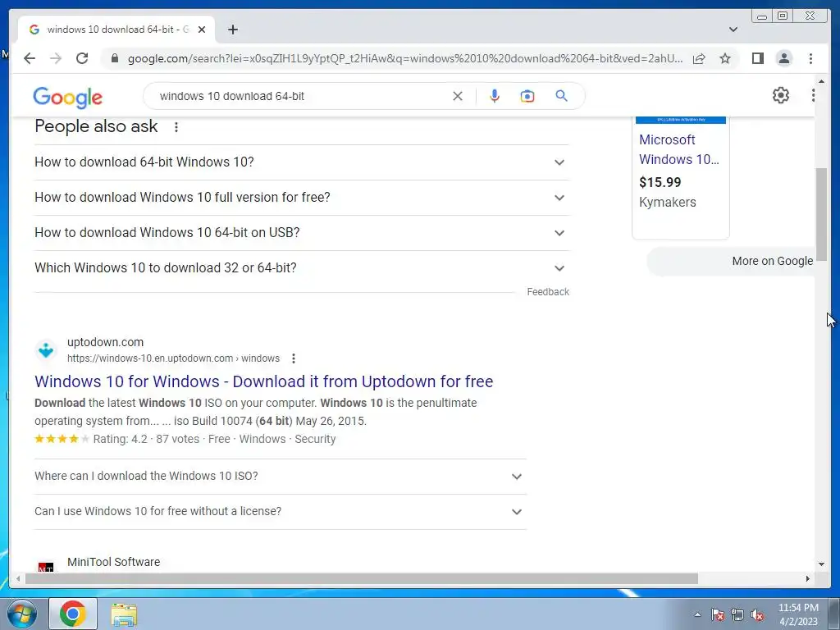Click the Feedback link
840x630 pixels.
tap(547, 292)
